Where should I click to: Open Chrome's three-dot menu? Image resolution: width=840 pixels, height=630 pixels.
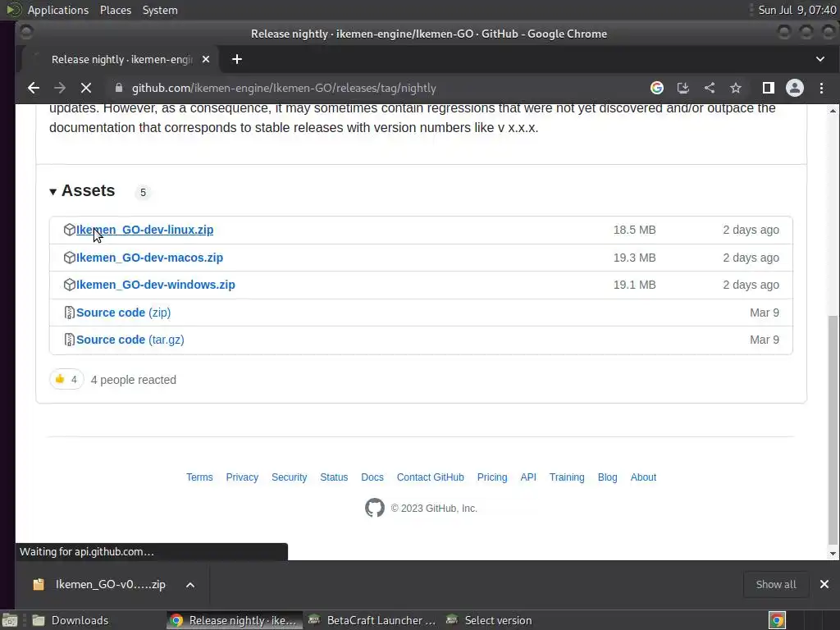click(821, 88)
